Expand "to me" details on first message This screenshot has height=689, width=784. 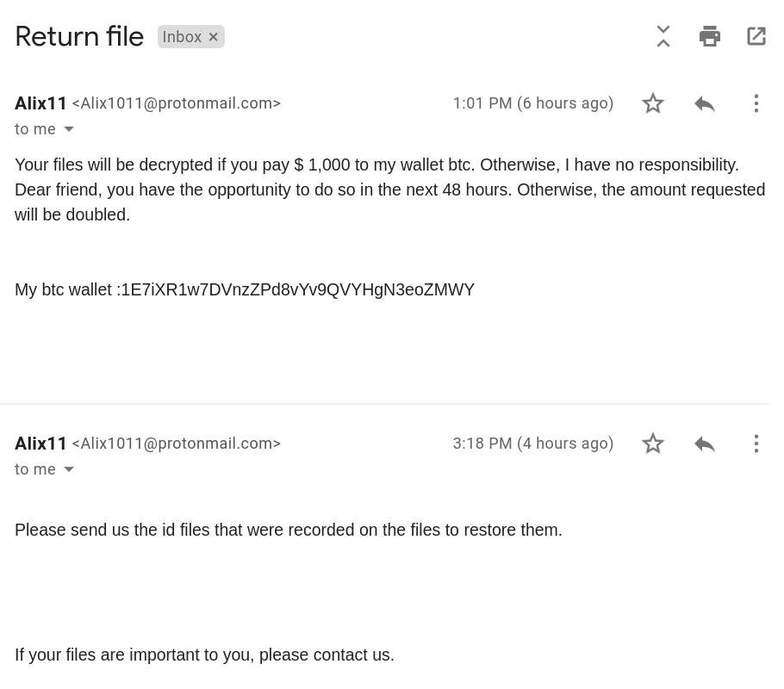[69, 129]
